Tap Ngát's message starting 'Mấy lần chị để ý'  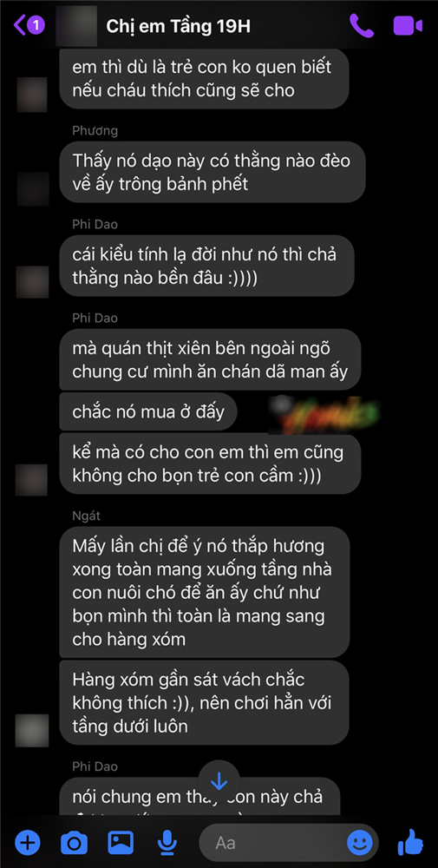[x=205, y=592]
